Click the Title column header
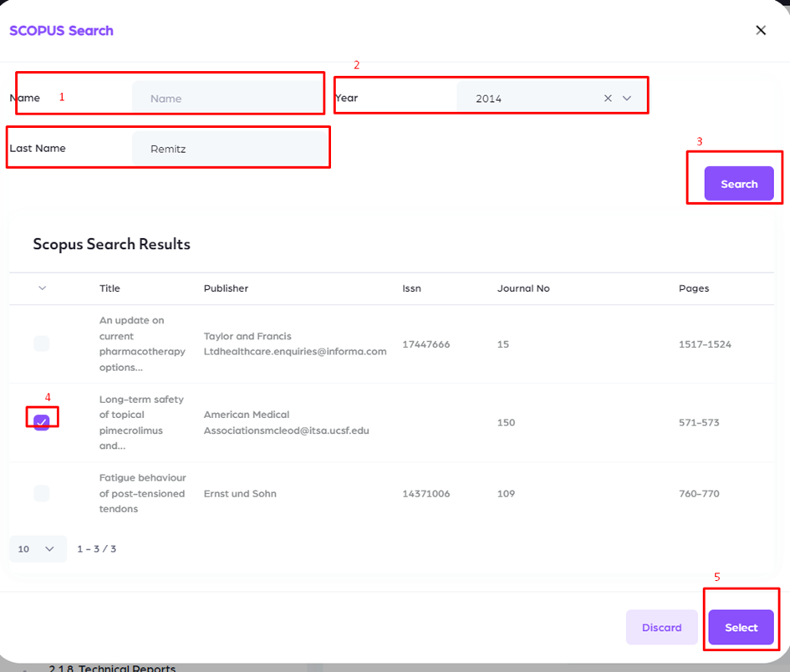The width and height of the screenshot is (790, 672). (110, 288)
